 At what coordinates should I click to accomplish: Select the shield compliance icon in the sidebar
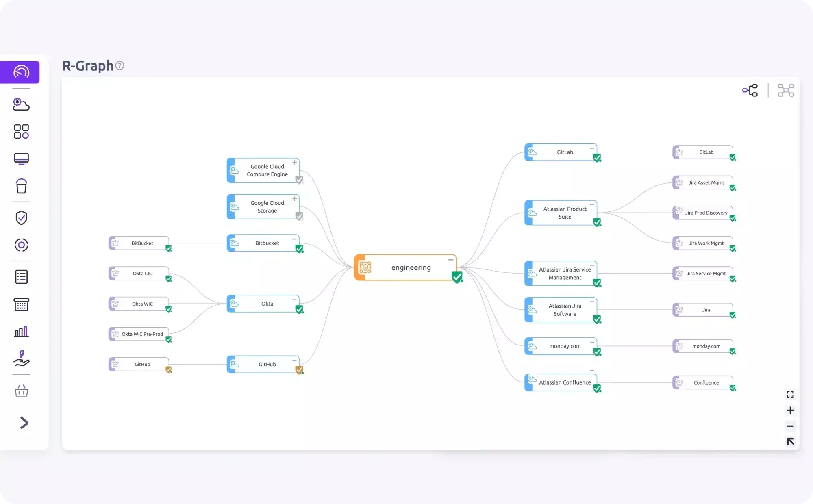click(21, 218)
